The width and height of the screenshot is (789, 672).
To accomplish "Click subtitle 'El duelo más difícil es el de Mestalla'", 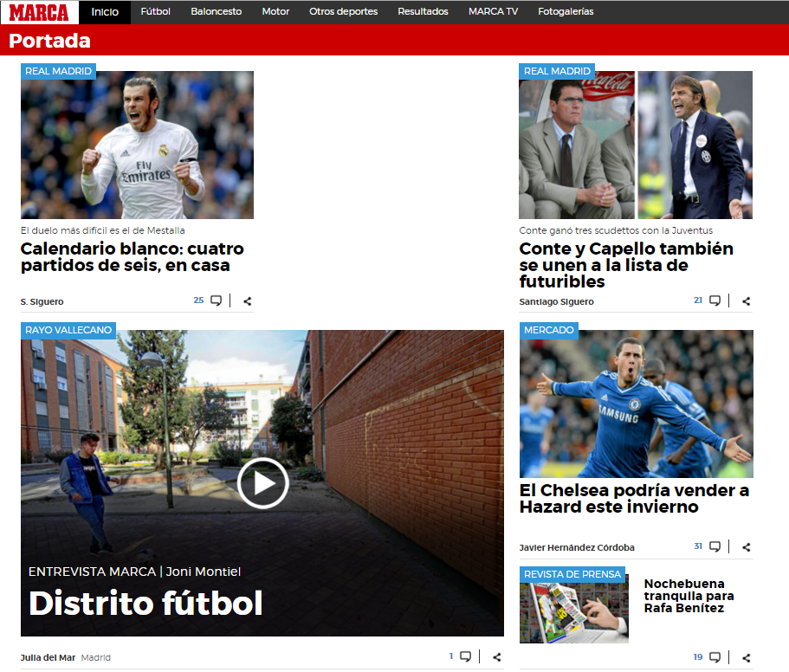I will coord(103,230).
